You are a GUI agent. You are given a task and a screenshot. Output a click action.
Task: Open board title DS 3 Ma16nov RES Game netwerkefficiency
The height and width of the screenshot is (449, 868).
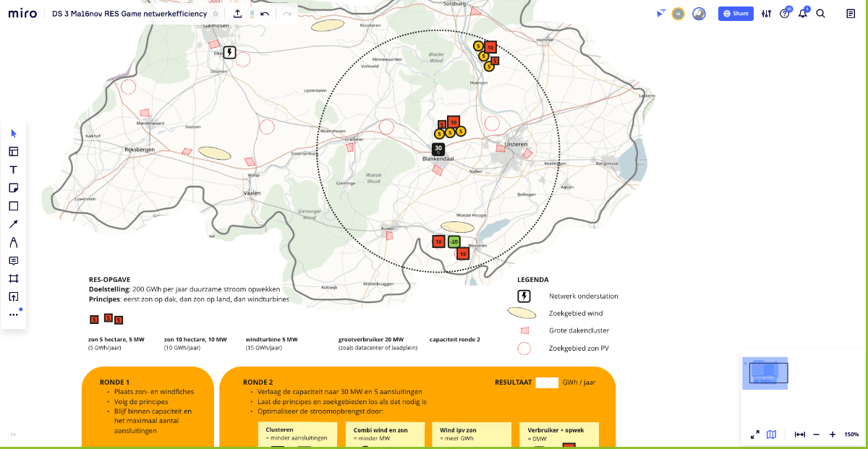tap(129, 14)
